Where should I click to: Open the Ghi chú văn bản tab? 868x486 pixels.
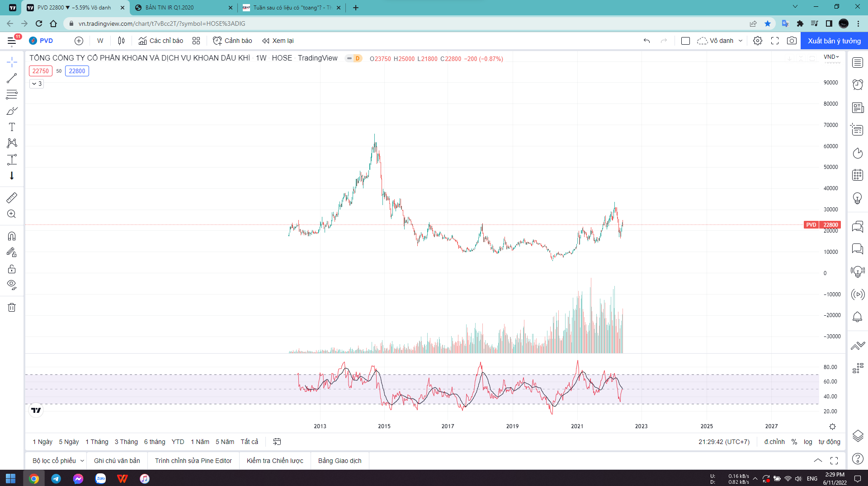point(117,461)
